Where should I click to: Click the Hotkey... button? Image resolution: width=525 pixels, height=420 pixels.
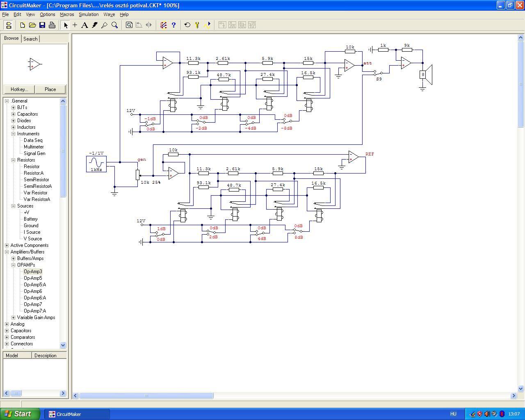[x=19, y=89]
